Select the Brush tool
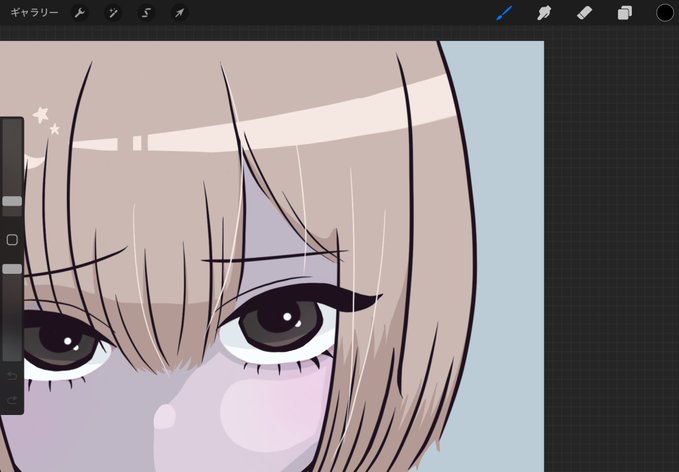 click(504, 13)
